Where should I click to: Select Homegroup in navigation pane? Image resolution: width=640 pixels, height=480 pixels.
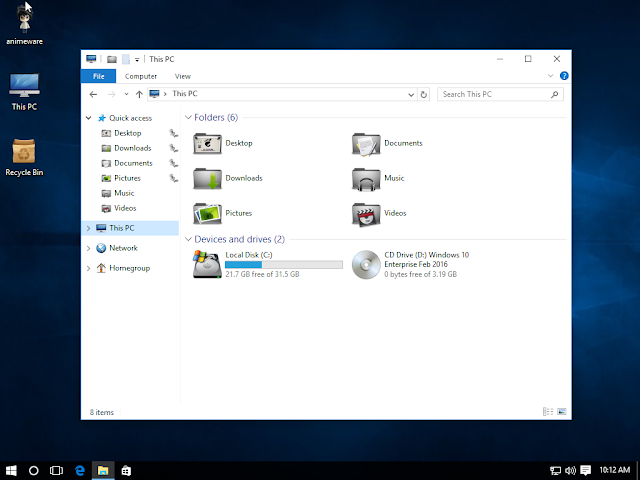pos(129,268)
